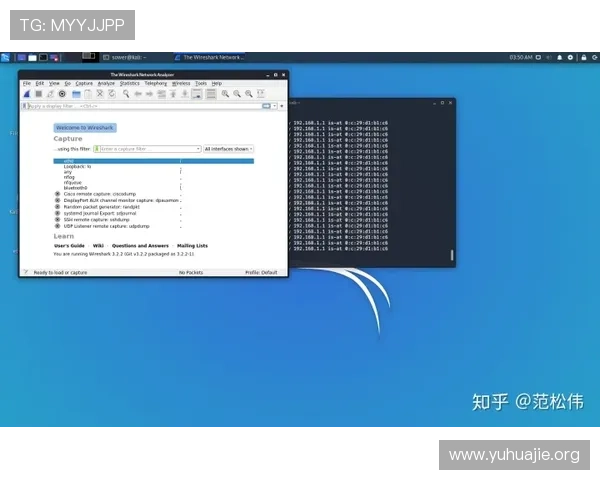
Task: Click the Save capture file icon
Action: click(x=88, y=94)
